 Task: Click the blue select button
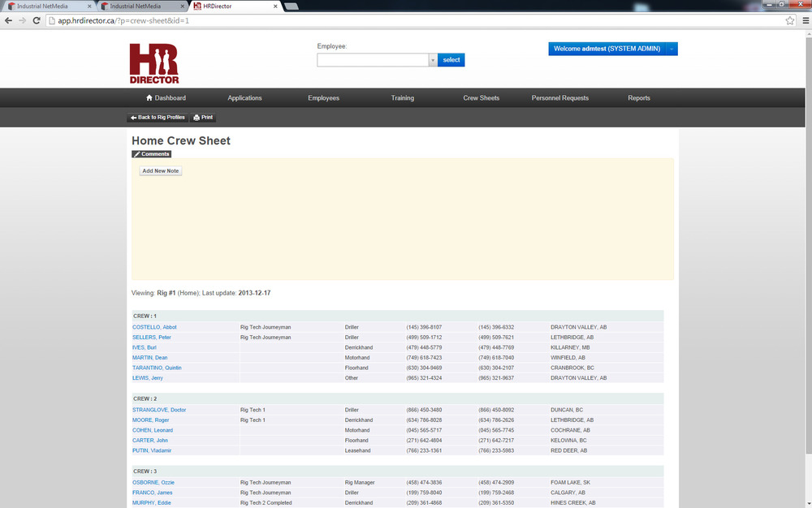[x=451, y=60]
